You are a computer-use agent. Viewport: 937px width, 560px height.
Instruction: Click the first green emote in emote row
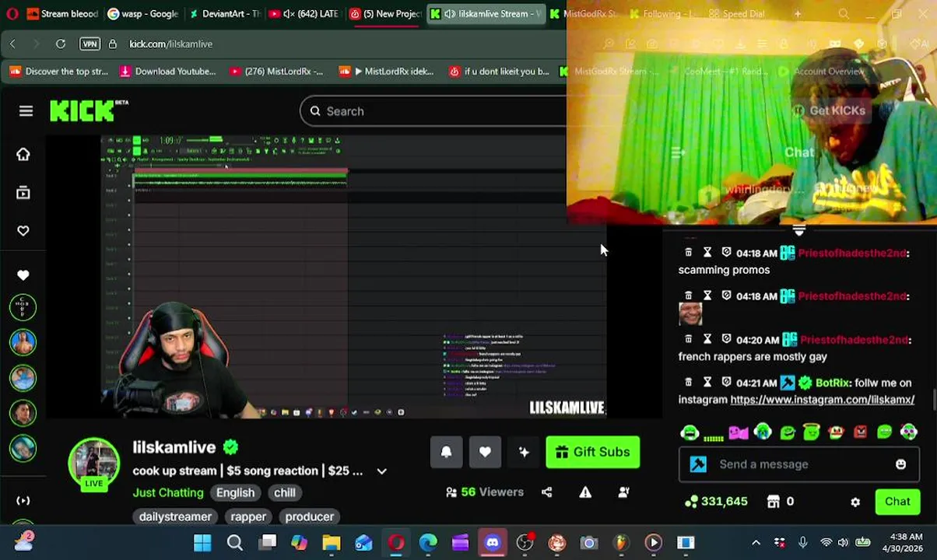click(689, 432)
